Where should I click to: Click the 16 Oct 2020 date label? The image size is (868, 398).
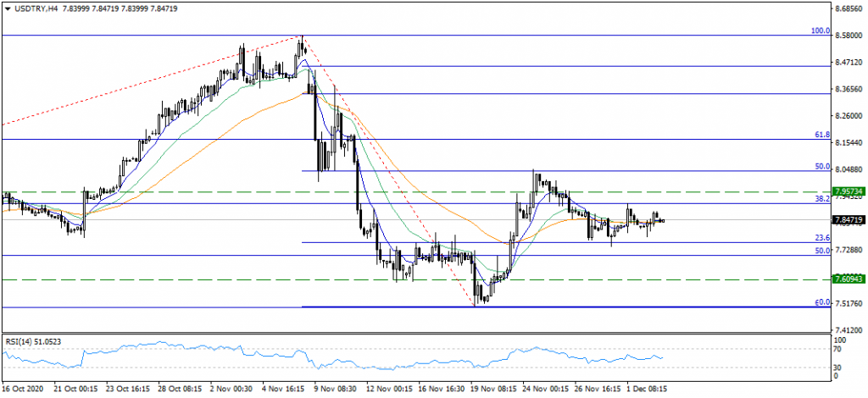tap(23, 388)
